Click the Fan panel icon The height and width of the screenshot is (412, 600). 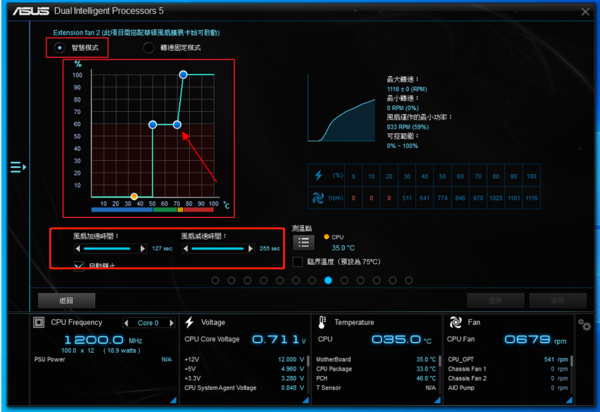click(456, 323)
